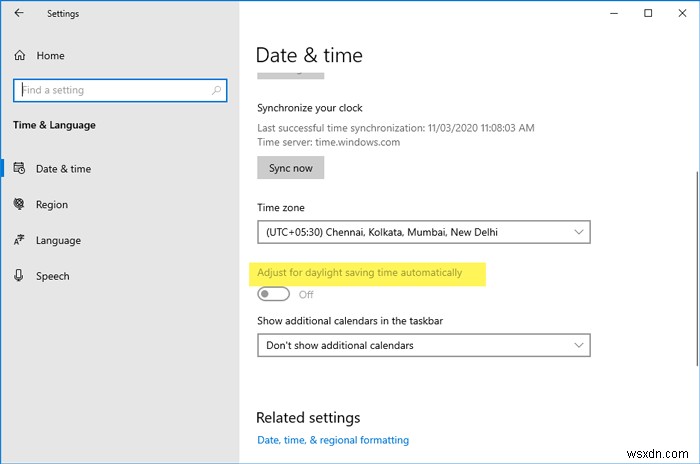This screenshot has height=464, width=700.
Task: Click the Time zone dropdown chevron
Action: point(579,232)
